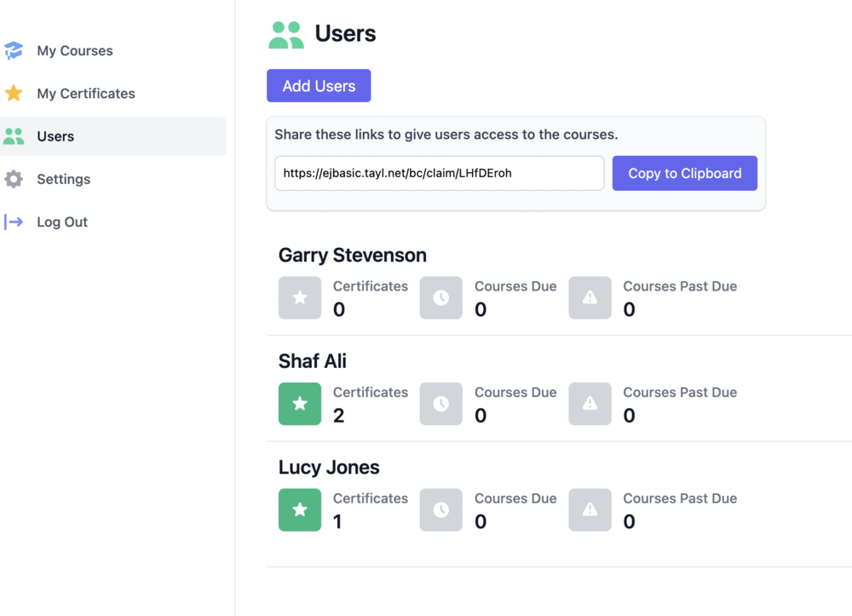The image size is (852, 616).
Task: Click Garry Stevenson's grey certificates star icon
Action: point(300,297)
